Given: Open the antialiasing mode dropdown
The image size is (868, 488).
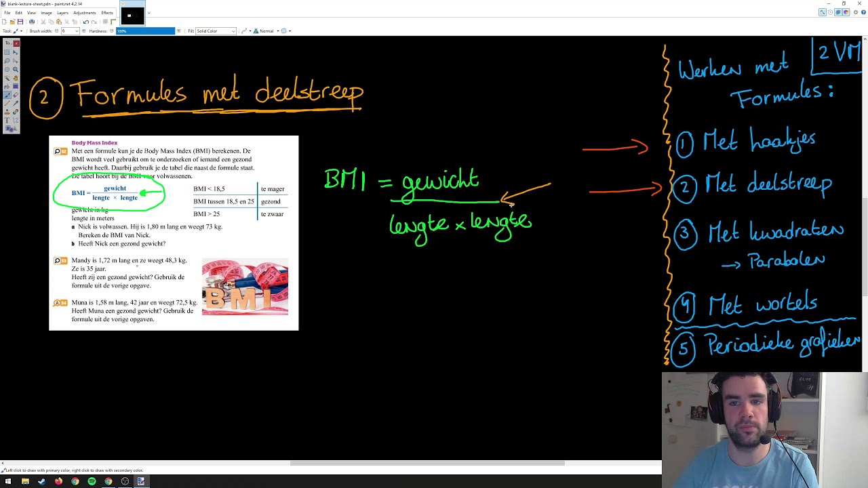Looking at the screenshot, I should click(245, 31).
